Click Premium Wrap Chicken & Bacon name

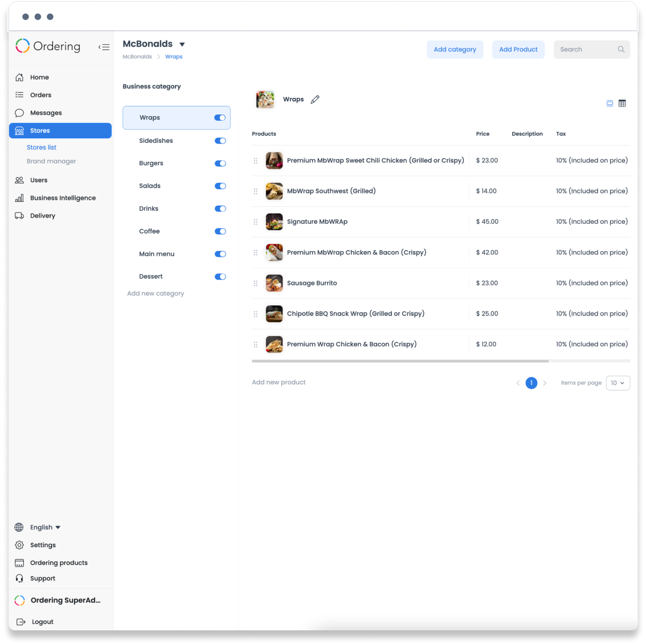tap(351, 344)
